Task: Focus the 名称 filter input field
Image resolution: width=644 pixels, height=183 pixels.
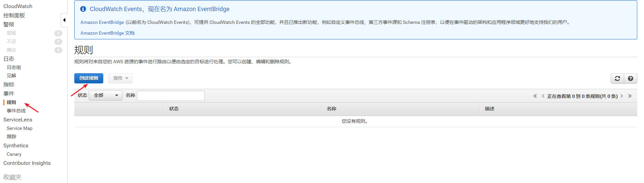Action: [x=171, y=96]
